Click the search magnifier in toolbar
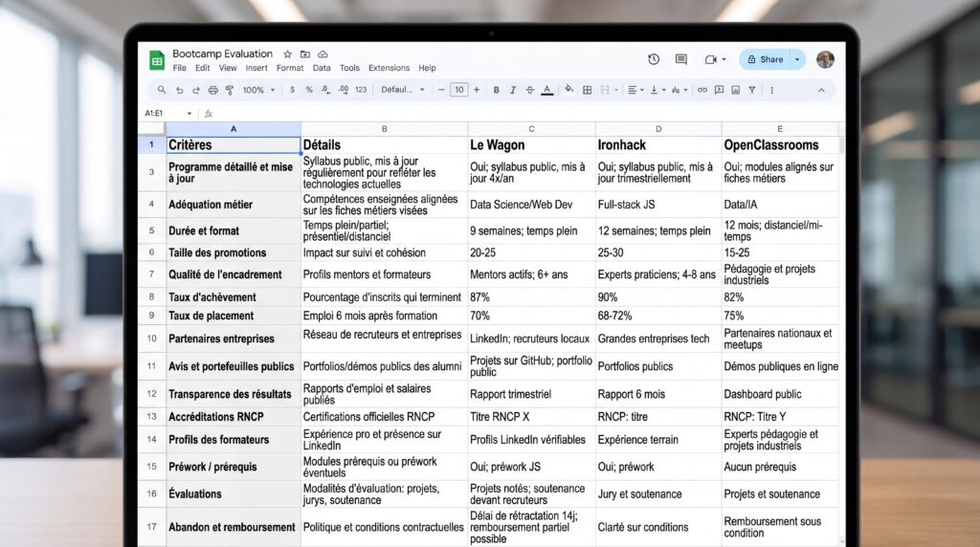 (x=162, y=90)
